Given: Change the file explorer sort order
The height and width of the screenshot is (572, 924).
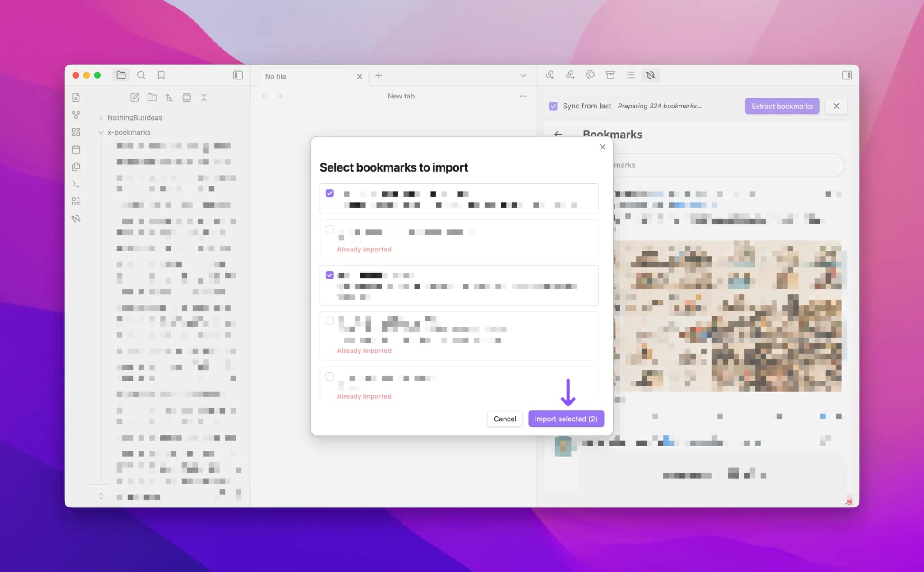Looking at the screenshot, I should 169,98.
